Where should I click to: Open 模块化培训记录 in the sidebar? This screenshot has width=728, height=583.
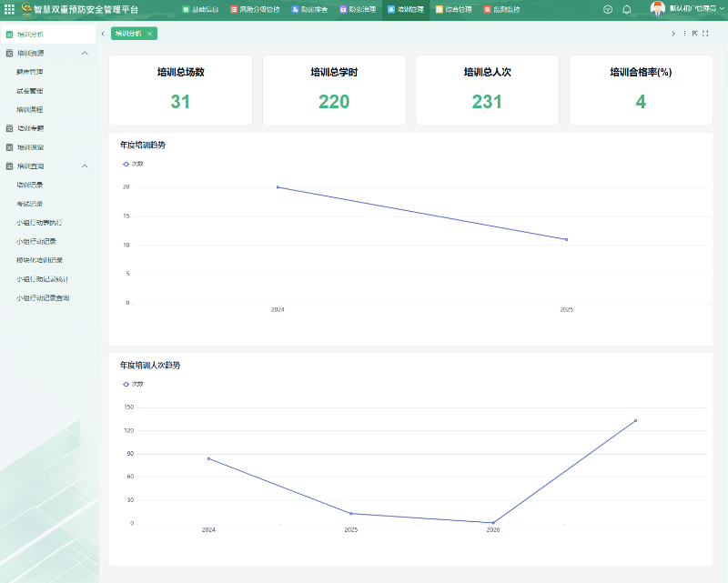tap(39, 260)
